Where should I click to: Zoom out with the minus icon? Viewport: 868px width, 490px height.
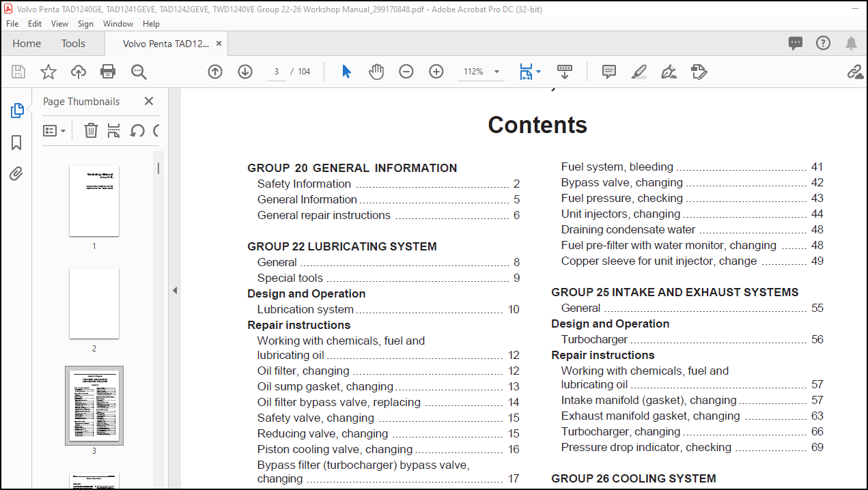coord(406,72)
